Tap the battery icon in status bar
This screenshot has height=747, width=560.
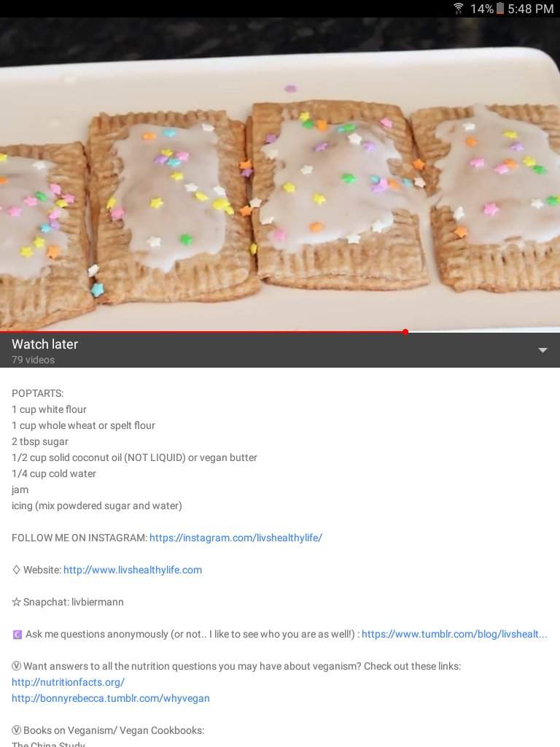tap(499, 9)
